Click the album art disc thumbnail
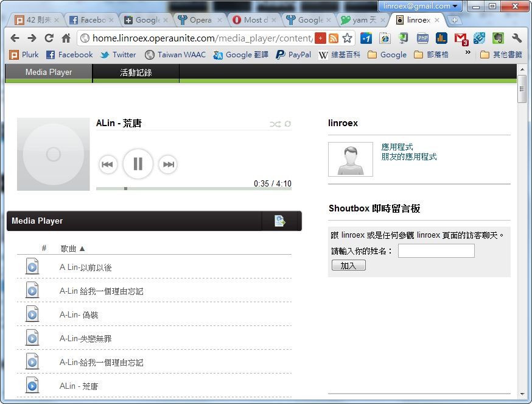Viewport: 532px width, 404px height. pos(54,154)
